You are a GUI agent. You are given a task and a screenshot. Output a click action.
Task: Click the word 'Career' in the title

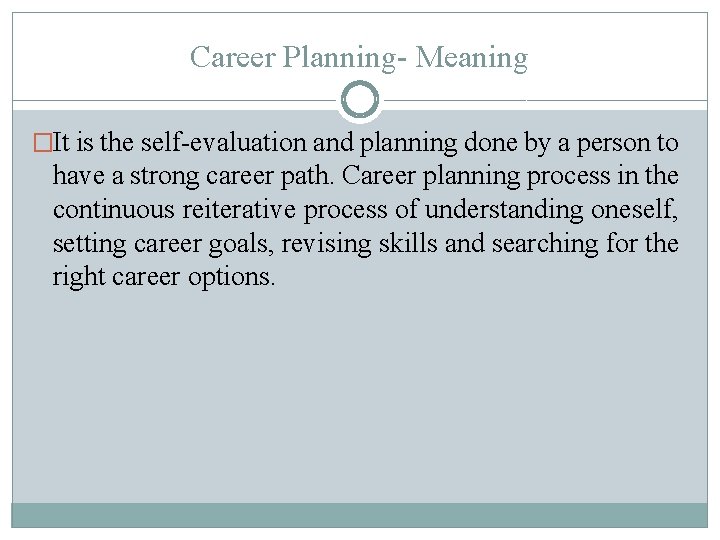point(233,58)
